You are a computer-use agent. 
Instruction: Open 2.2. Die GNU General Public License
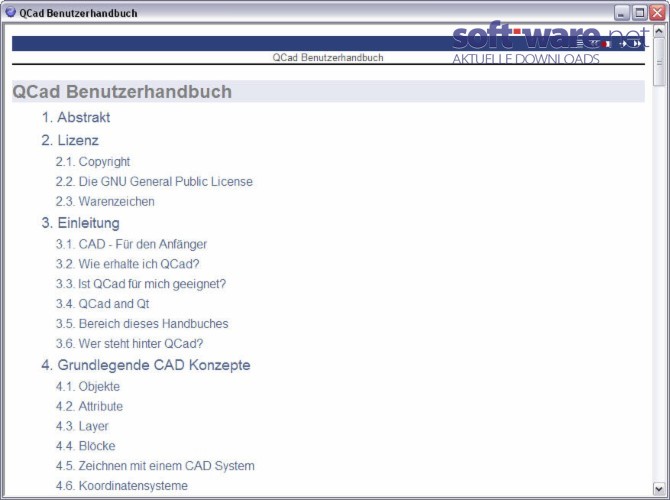(154, 182)
